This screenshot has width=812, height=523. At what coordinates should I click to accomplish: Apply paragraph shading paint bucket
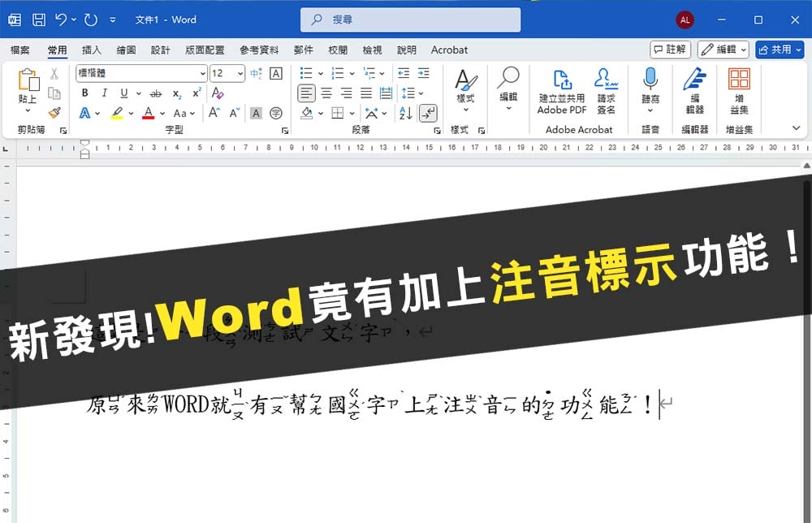click(307, 113)
